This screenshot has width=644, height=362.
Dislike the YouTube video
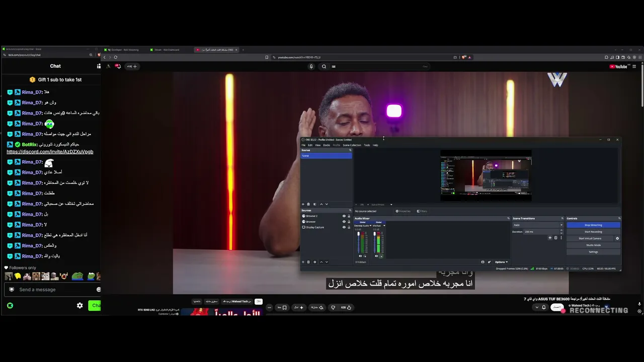pos(333,307)
